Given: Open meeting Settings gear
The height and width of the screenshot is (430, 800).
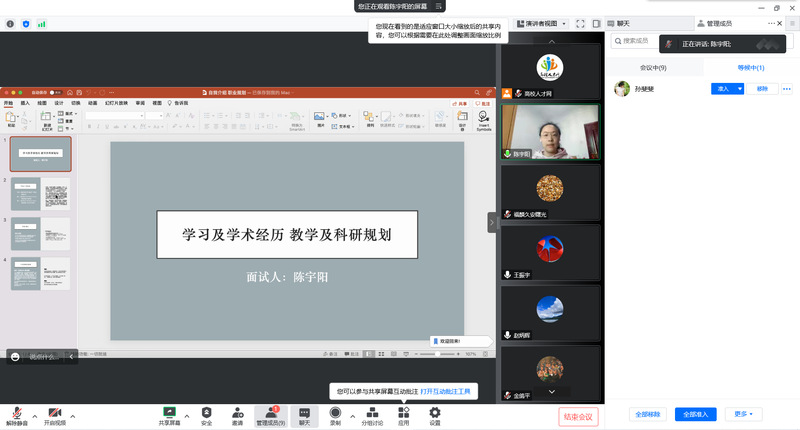Looking at the screenshot, I should [x=435, y=414].
